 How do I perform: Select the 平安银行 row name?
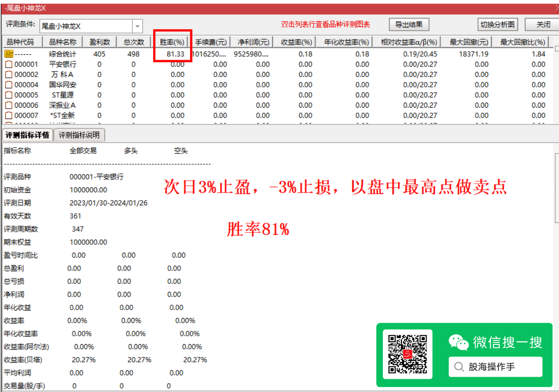pos(62,64)
